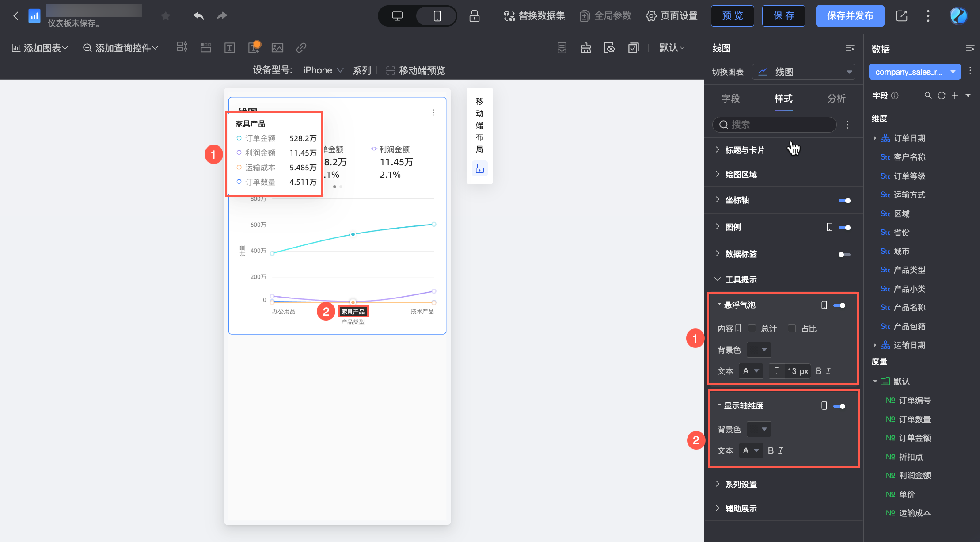Screen dimensions: 980x542
Task: Click the 保存并发布 button
Action: 850,16
